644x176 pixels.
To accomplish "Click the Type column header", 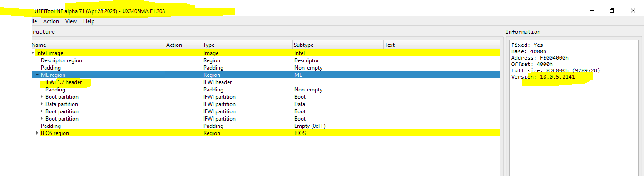I will (247, 45).
